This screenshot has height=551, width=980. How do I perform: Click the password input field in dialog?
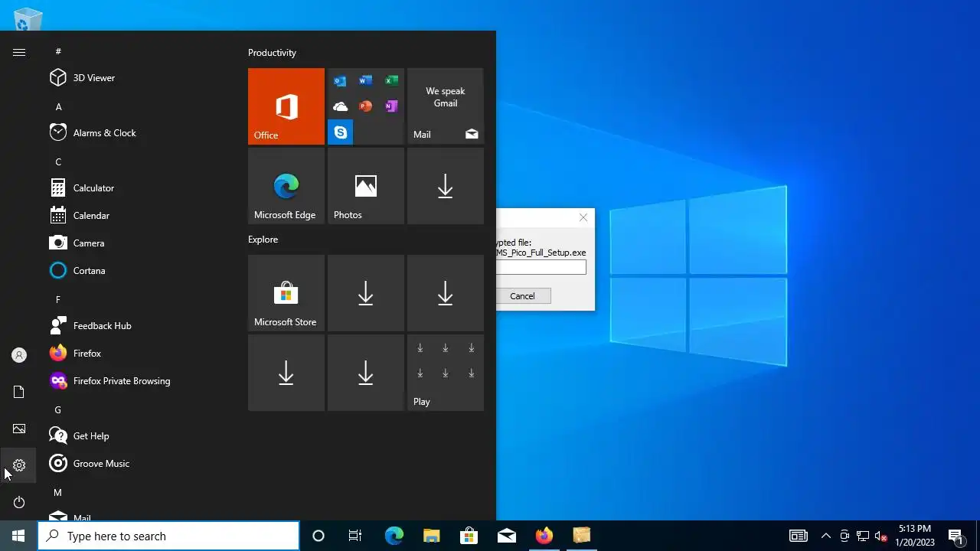[541, 268]
